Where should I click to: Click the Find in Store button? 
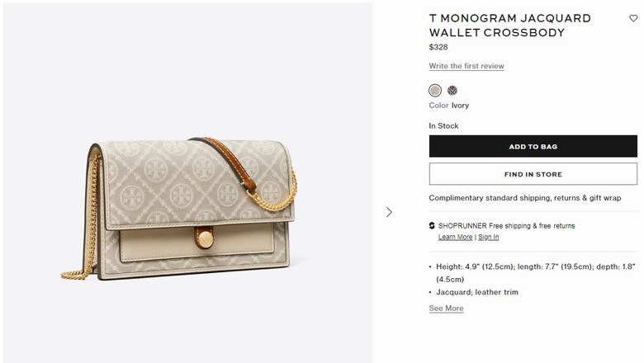coord(533,174)
